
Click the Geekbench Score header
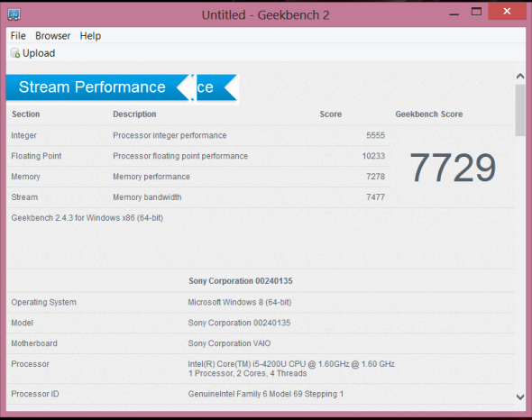tap(429, 114)
